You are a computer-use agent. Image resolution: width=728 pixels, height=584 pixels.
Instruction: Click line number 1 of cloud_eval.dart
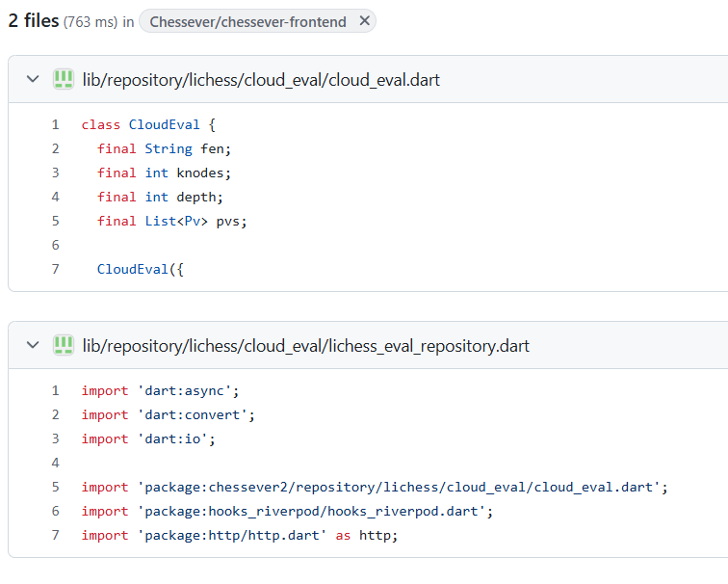click(x=55, y=124)
